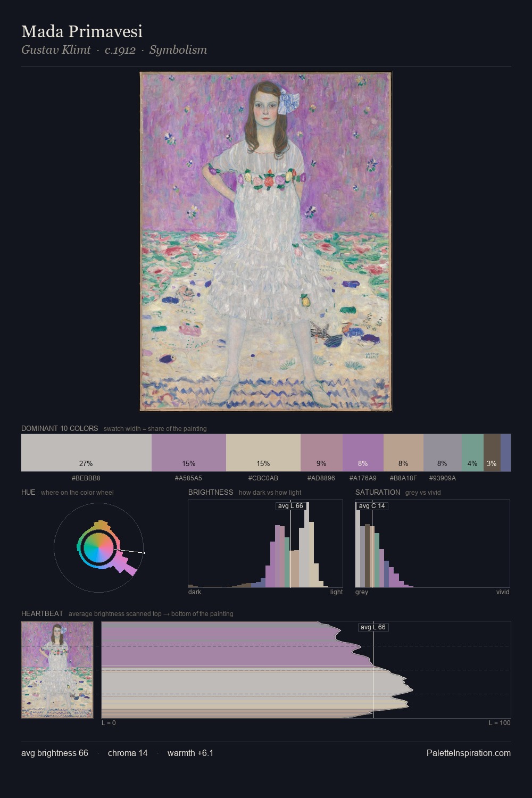Click the 'vivid' saturation axis label
532x798 pixels.
(503, 592)
